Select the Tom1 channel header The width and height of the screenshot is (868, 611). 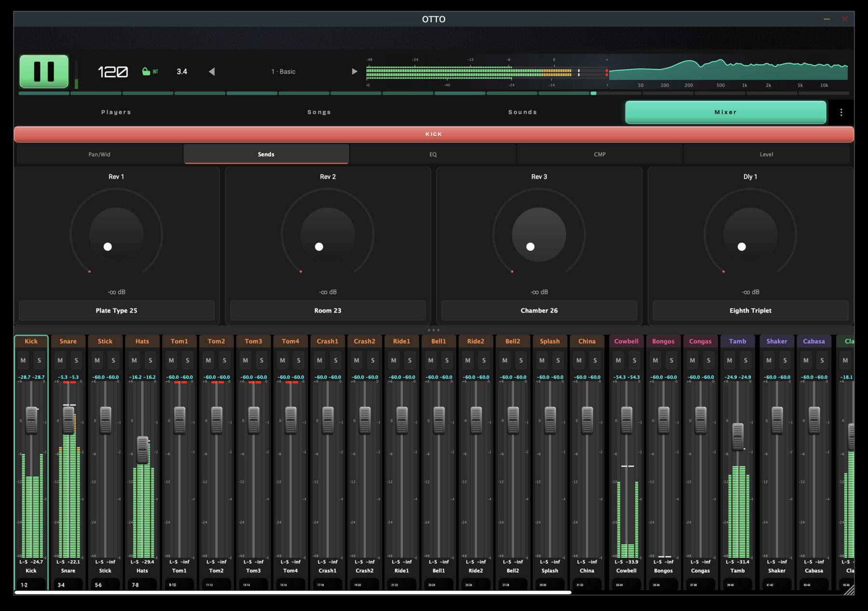tap(179, 341)
